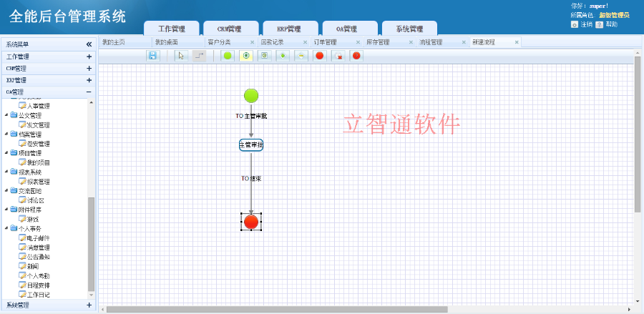This screenshot has height=314, width=644.
Task: Expand the ERP管理 sidebar section
Action: pos(89,80)
